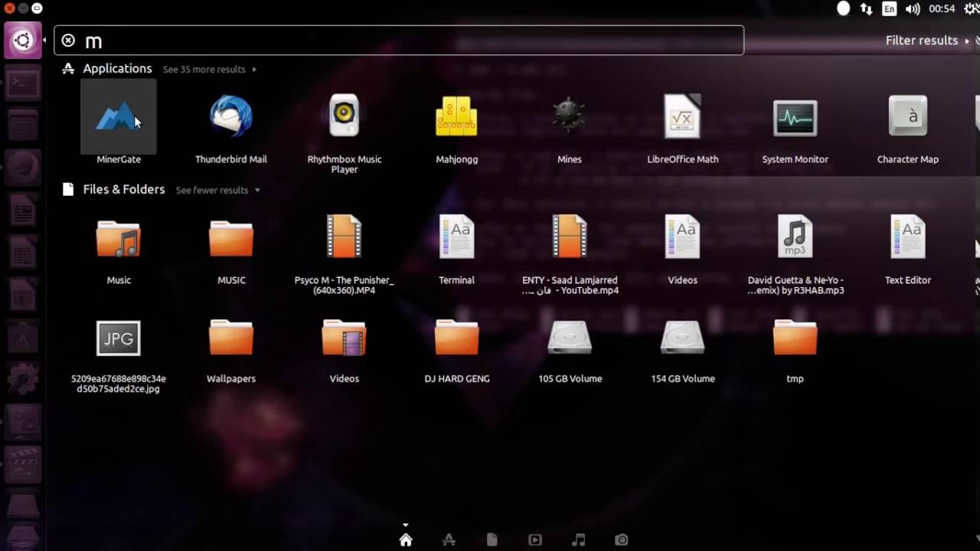This screenshot has height=551, width=980.
Task: Launch the Mahjongg game
Action: click(x=457, y=117)
